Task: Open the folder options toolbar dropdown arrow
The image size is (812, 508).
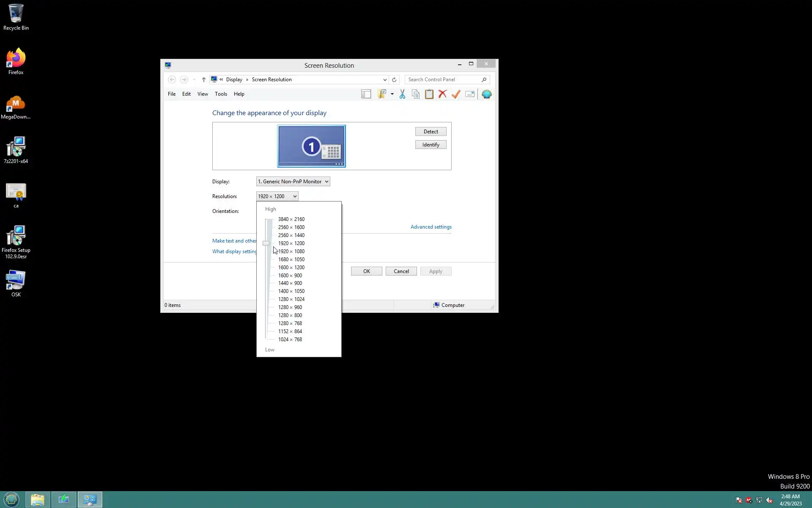Action: click(392, 94)
